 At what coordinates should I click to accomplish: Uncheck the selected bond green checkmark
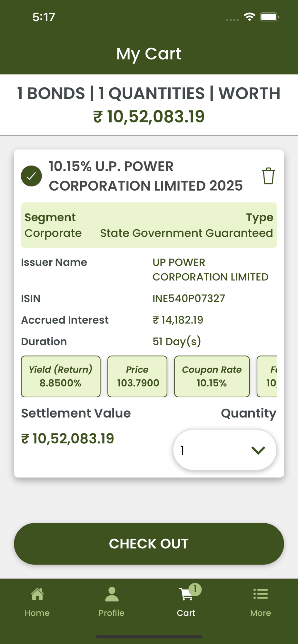click(x=31, y=176)
